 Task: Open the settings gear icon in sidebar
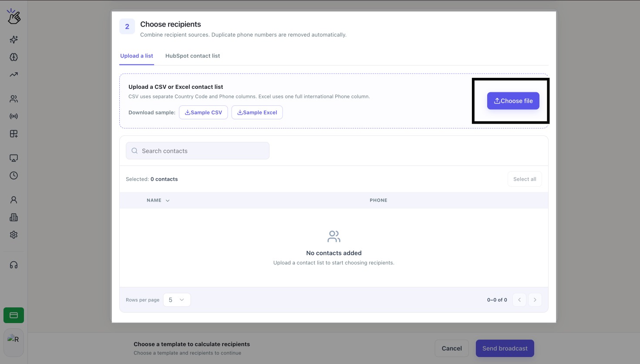point(14,235)
